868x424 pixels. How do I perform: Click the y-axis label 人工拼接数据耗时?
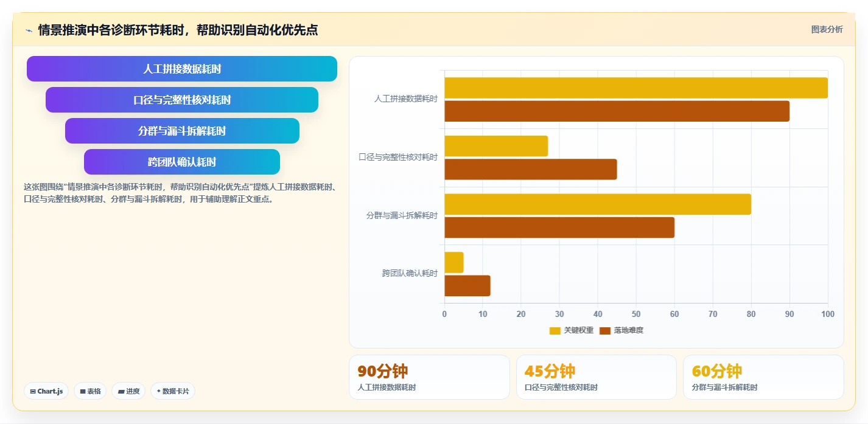[x=405, y=99]
